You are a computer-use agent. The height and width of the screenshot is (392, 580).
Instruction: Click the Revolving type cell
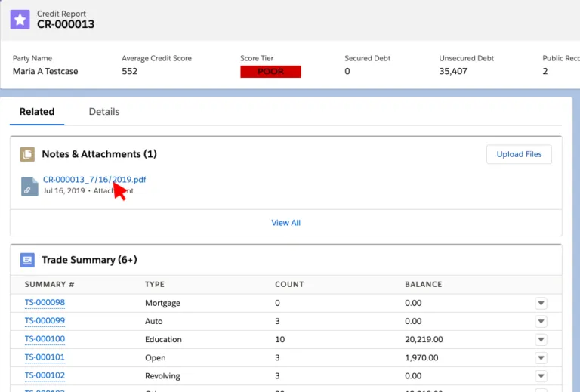click(162, 376)
